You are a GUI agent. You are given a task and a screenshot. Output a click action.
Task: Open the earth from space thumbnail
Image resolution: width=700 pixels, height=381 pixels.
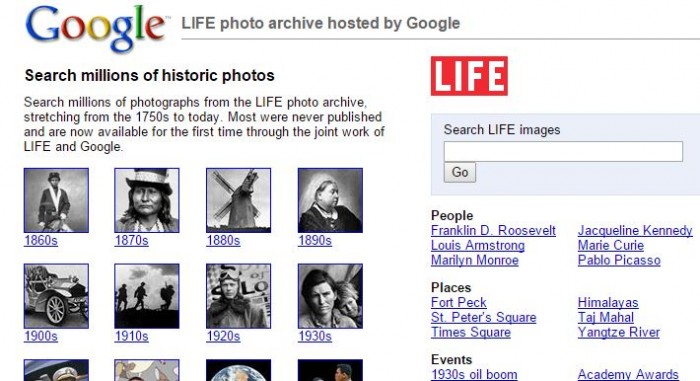point(238,370)
